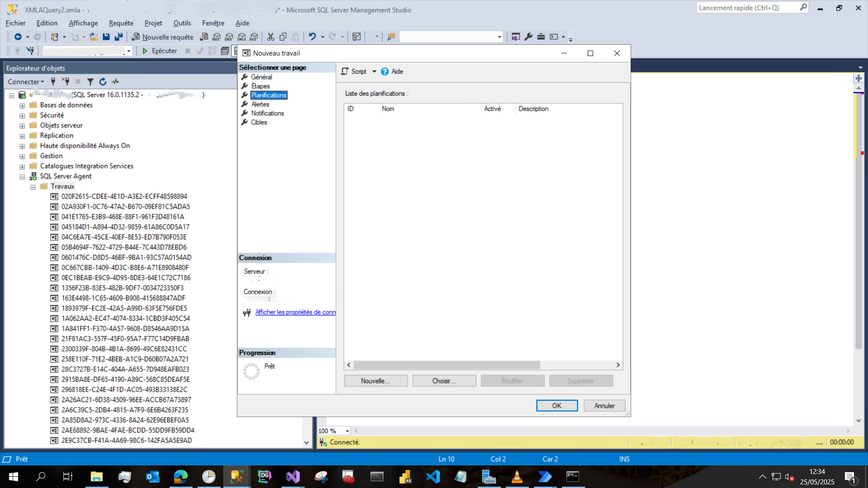Click the open file folder icon
The height and width of the screenshot is (488, 868).
(x=94, y=37)
